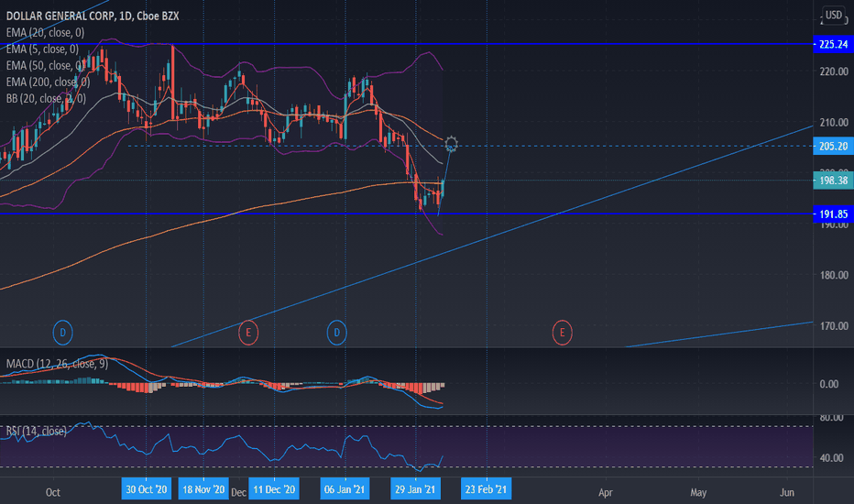The height and width of the screenshot is (504, 854).
Task: Select the MACD (12, 26, close, 9) legend
Action: click(57, 364)
